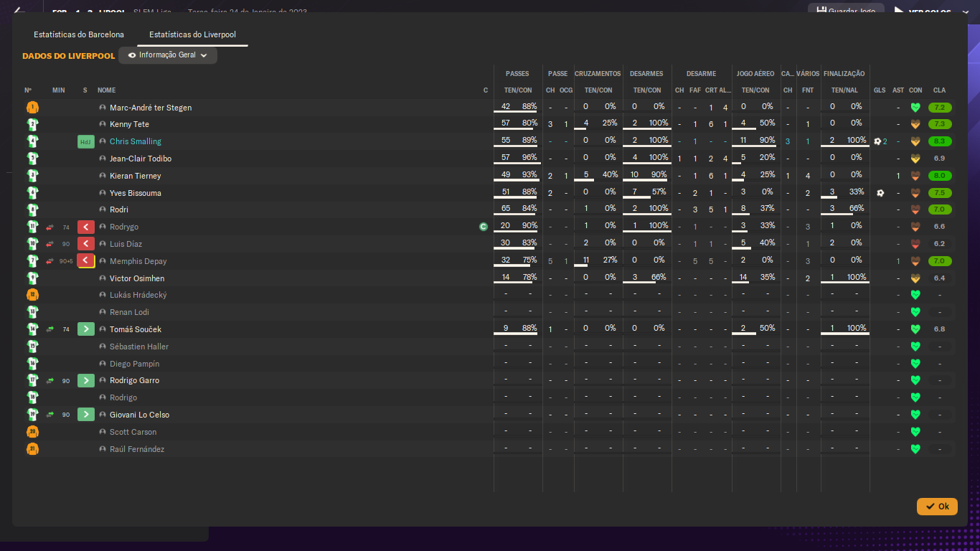
Task: Click the Nº column header
Action: click(28, 90)
